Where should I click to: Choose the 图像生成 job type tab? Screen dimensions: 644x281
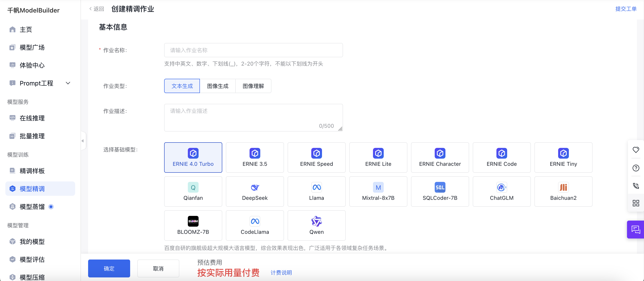tap(218, 86)
